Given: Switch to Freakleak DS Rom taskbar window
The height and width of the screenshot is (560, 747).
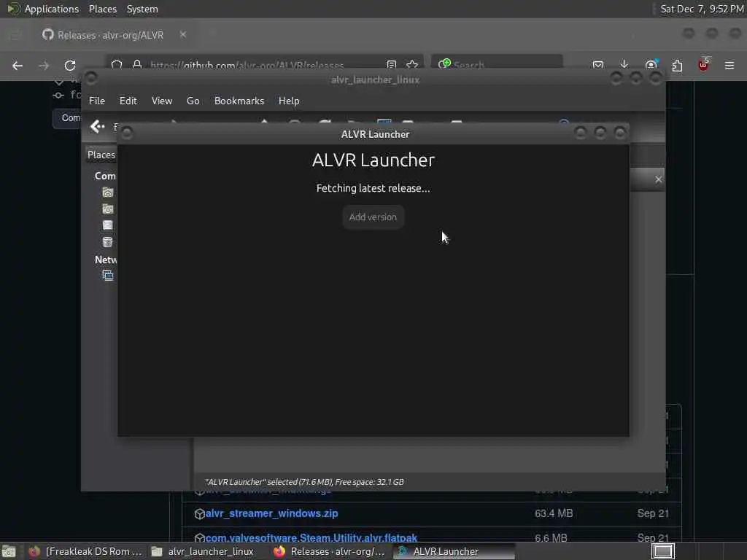Looking at the screenshot, I should [x=85, y=551].
